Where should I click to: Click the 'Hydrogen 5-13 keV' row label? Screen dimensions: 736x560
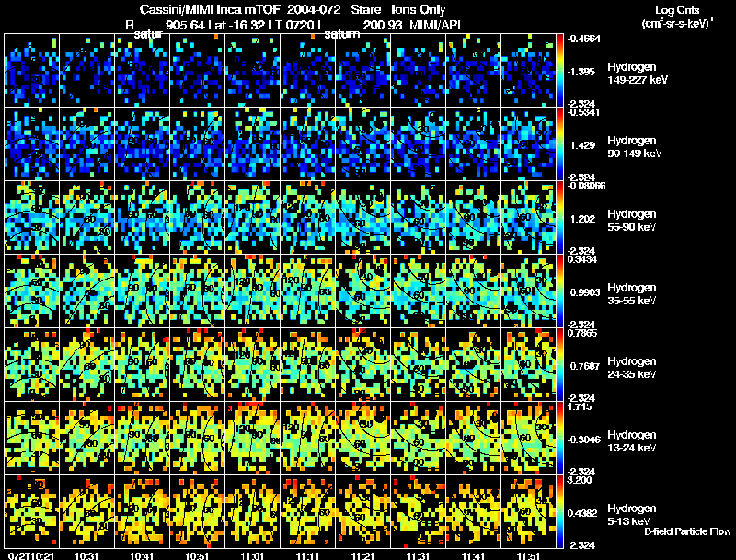tap(632, 515)
